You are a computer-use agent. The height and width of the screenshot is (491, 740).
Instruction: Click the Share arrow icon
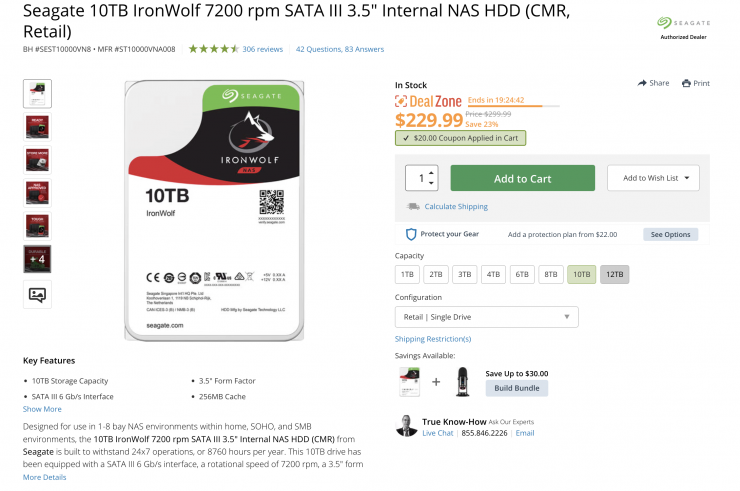[x=642, y=83]
